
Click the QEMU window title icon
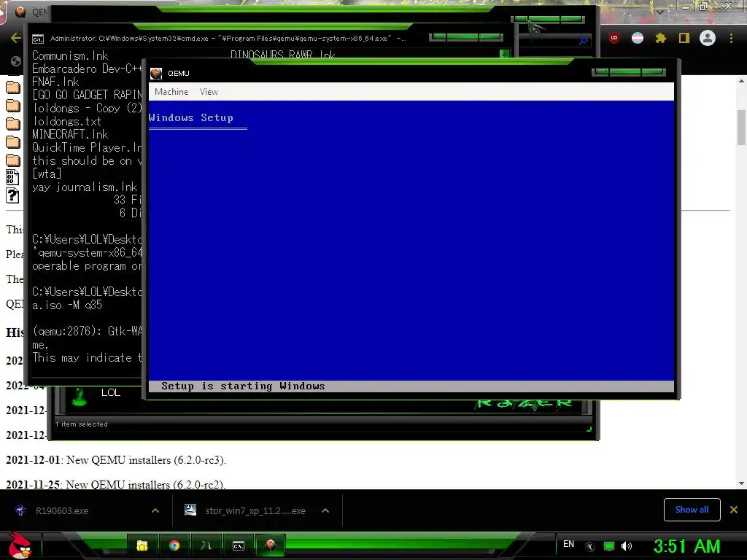[156, 74]
